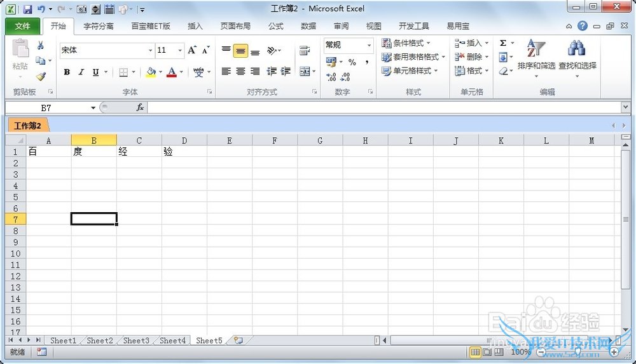The height and width of the screenshot is (364, 636).
Task: Click the insert function fx icon
Action: [140, 107]
